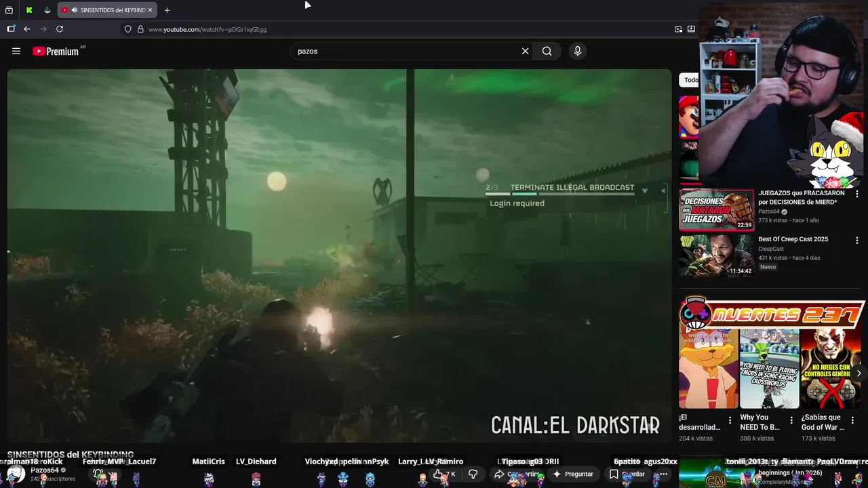Open the 'DECISIONES que MATARON JUEGAZOS' thumbnail

click(716, 211)
